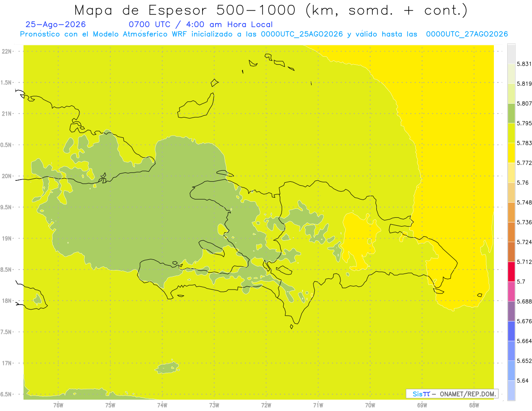Viewport: 532px width, 411px height.
Task: Click the valid-until timestamp '0000UTC_27AGO2026'
Action: [467, 34]
